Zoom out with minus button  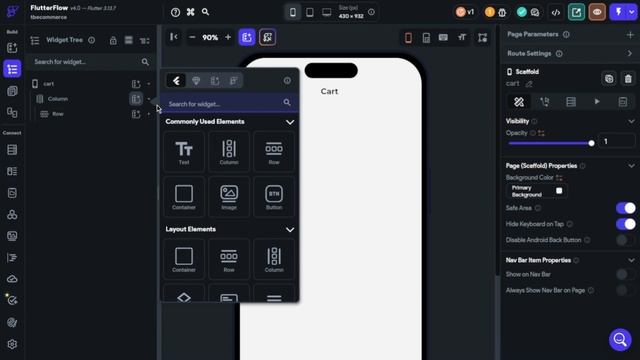192,37
